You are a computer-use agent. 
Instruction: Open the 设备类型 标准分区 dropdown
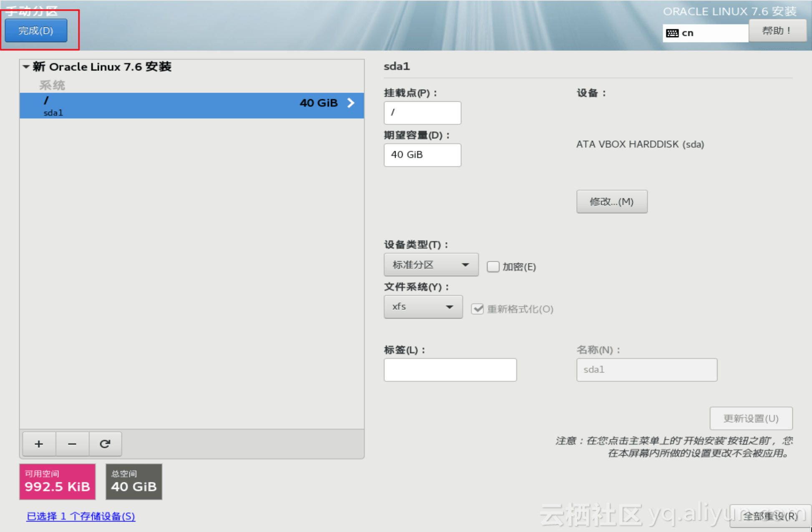click(431, 265)
